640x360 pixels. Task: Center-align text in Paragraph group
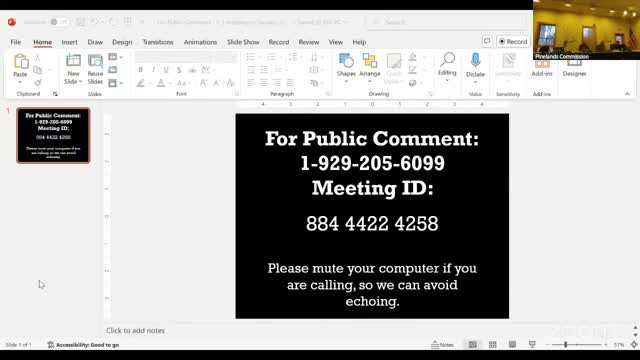coord(264,83)
